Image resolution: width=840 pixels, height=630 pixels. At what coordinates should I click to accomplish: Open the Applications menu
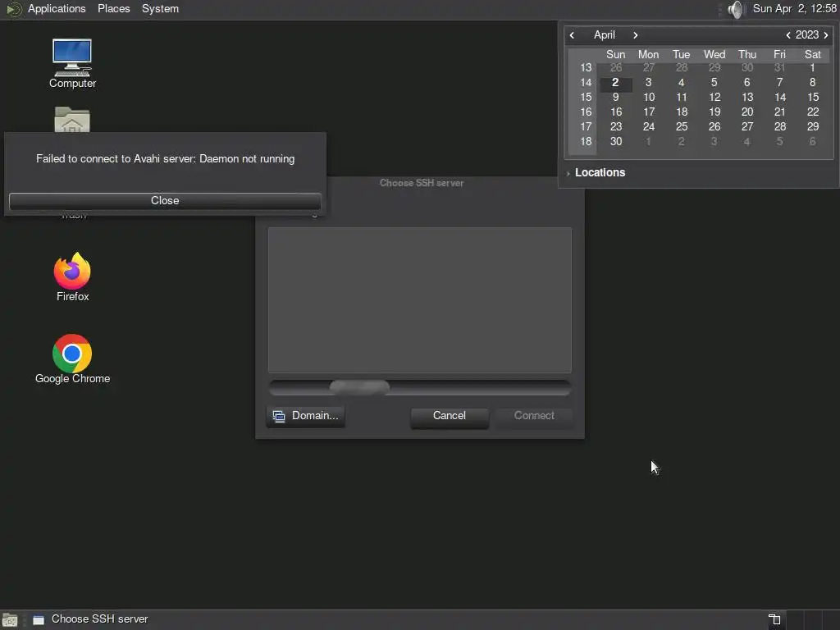(x=57, y=8)
